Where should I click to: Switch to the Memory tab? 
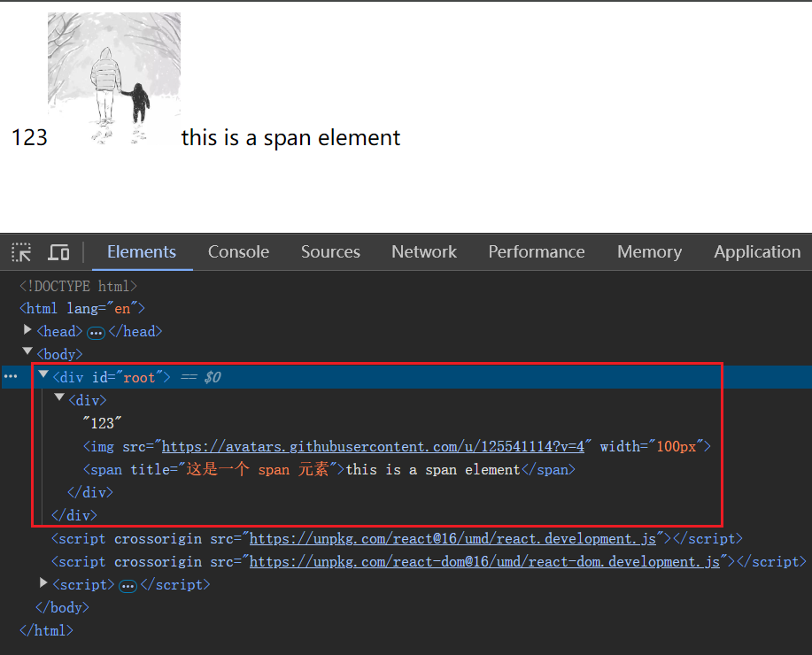649,251
